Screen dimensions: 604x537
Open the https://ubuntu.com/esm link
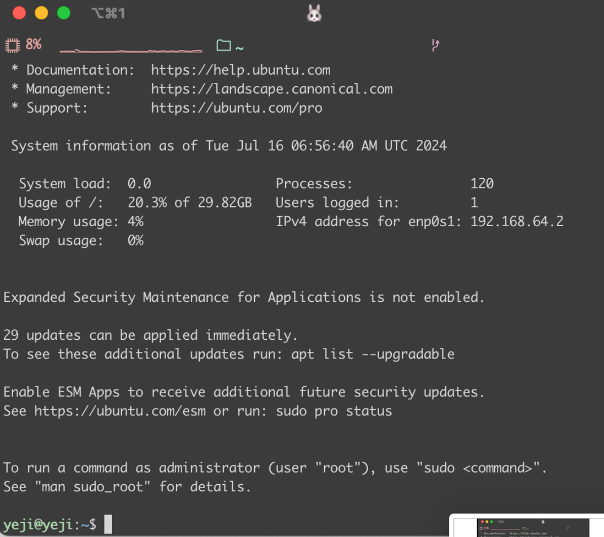point(120,411)
